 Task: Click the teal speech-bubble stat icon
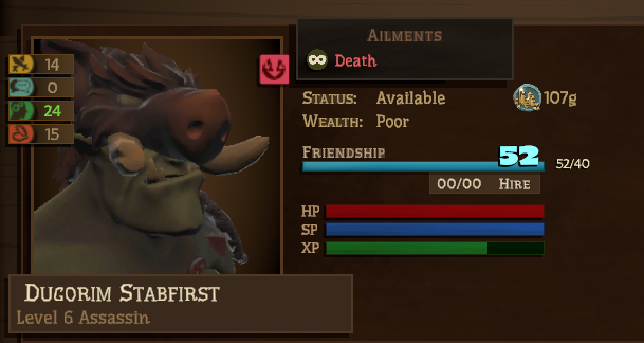(22, 87)
